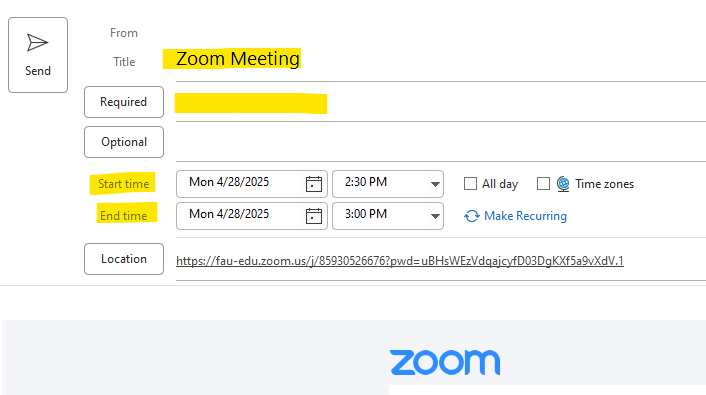
Task: Click the Time zones globe icon
Action: pos(563,184)
